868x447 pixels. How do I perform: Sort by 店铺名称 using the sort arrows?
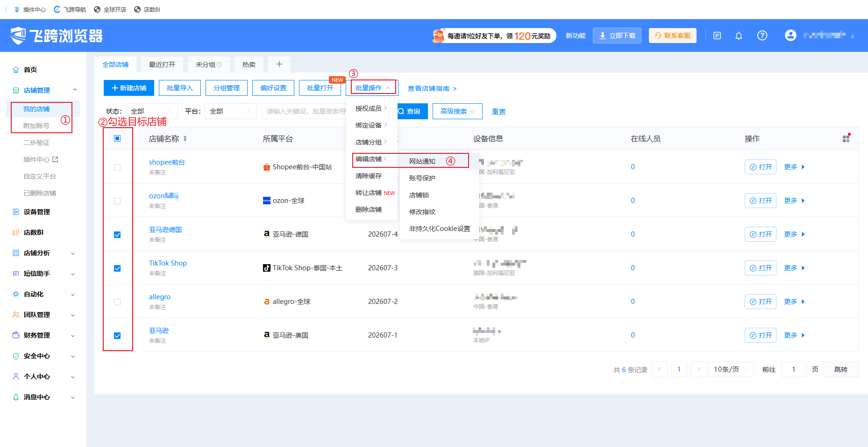point(185,138)
